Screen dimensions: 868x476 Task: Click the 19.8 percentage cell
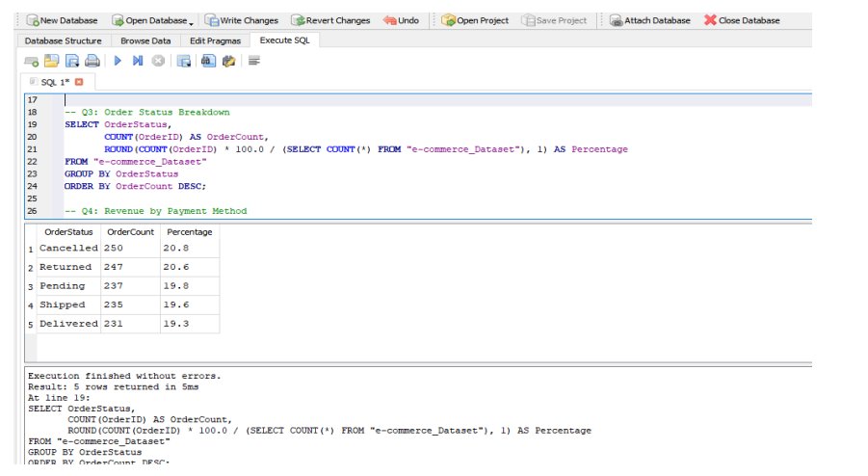[x=190, y=286]
